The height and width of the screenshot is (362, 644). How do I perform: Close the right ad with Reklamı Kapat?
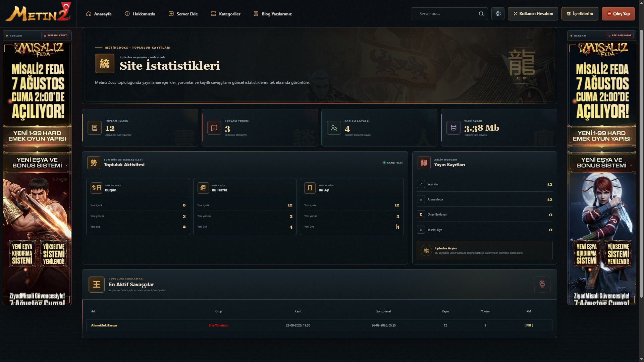tap(620, 36)
